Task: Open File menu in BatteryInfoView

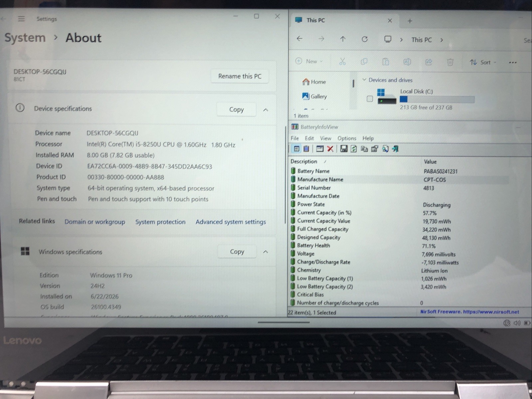Action: 295,138
